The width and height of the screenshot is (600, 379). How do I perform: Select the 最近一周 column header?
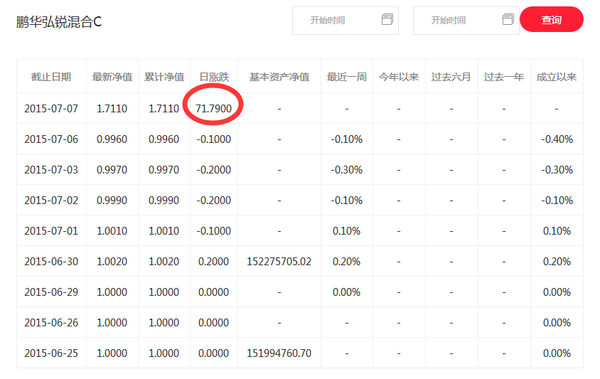pos(347,77)
